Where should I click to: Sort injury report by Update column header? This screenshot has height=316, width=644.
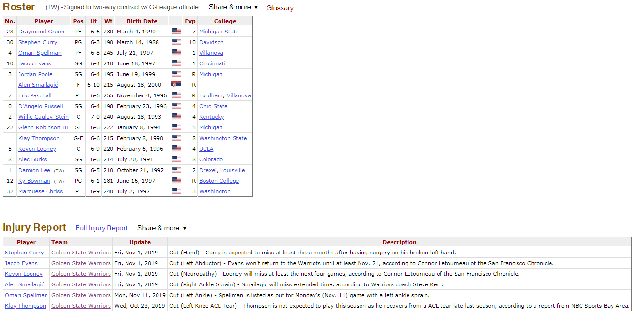(140, 242)
